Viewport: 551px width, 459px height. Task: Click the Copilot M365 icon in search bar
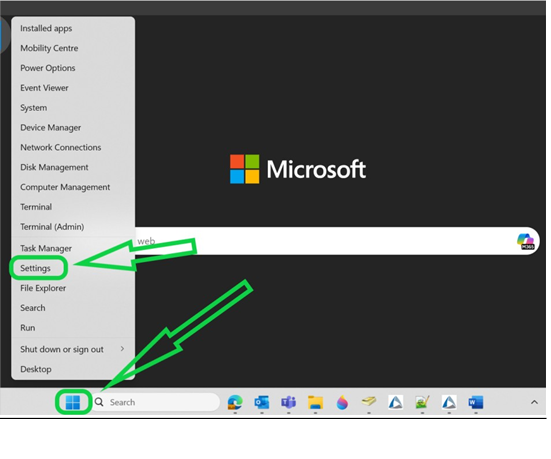(x=526, y=241)
